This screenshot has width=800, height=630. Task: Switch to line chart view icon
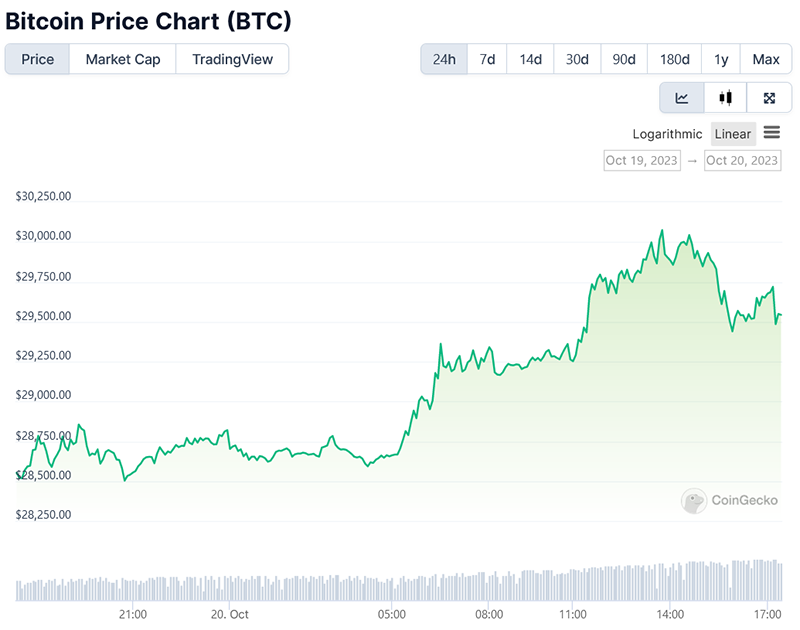tap(682, 98)
